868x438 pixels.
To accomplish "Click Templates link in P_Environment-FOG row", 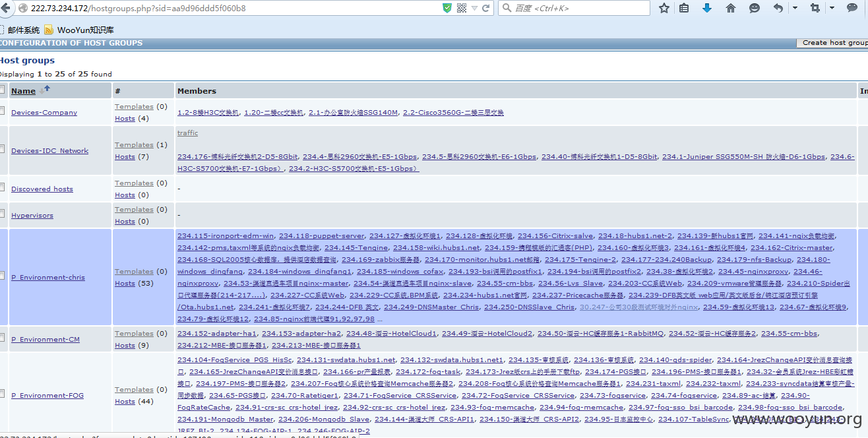I will (134, 390).
